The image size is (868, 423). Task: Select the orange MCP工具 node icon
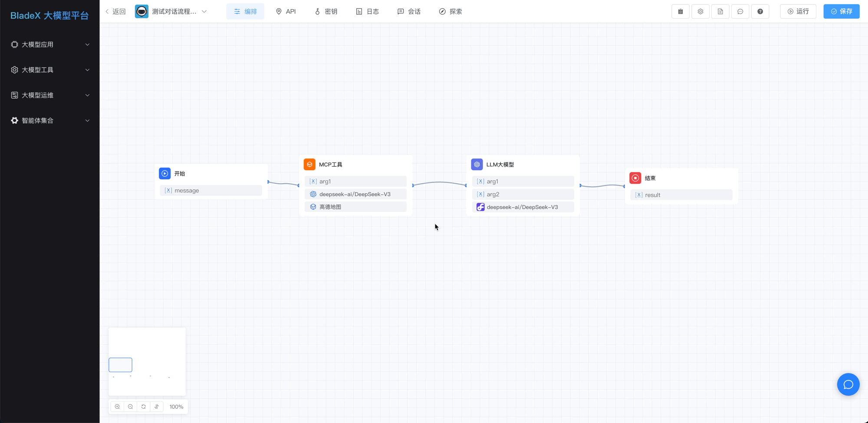pos(309,165)
